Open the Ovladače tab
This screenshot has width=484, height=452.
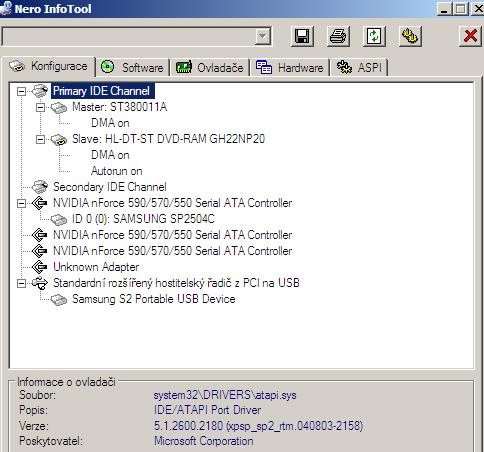point(210,68)
